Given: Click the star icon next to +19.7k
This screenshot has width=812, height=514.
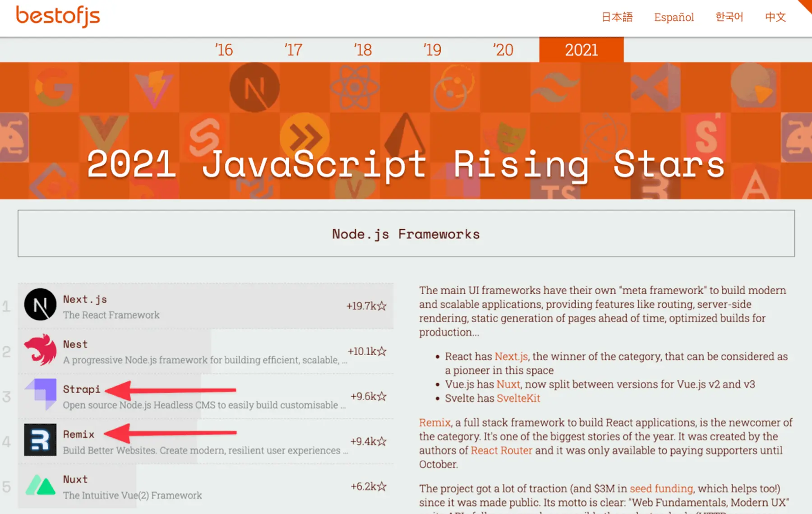Looking at the screenshot, I should pos(381,306).
